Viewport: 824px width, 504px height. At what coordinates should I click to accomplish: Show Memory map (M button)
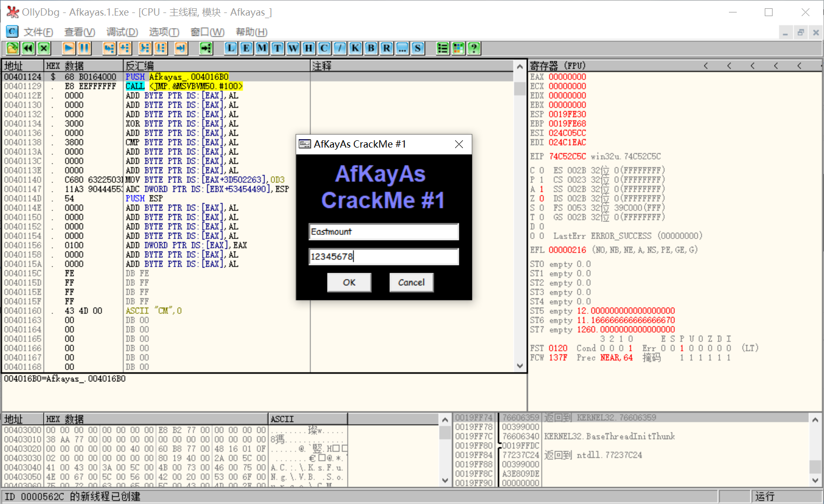pos(262,48)
